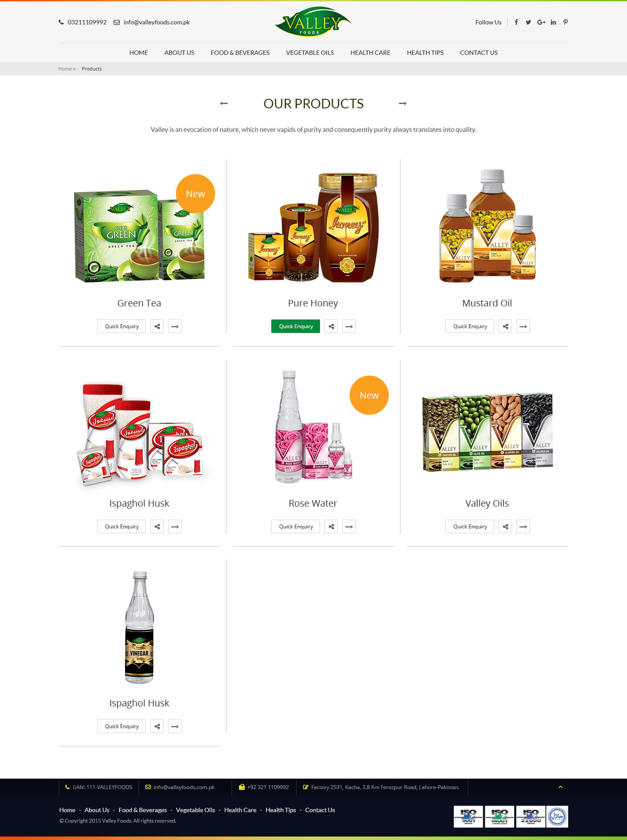
Task: Click Quick Enquiry for Rose Water
Action: (296, 527)
